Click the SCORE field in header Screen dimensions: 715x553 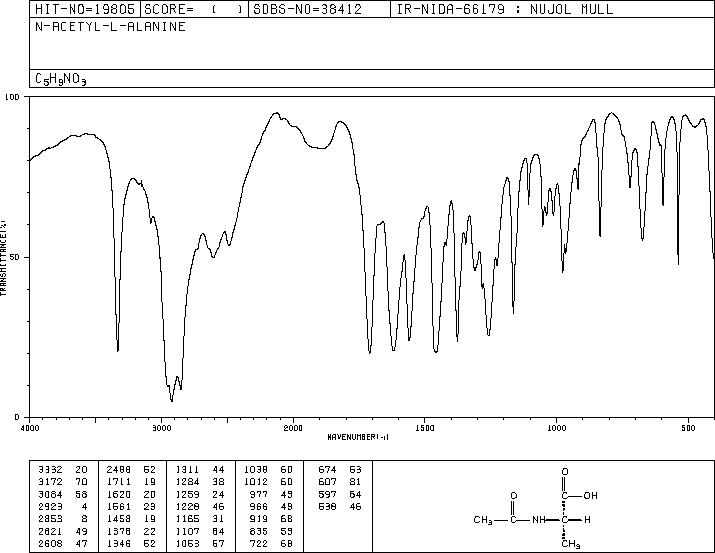click(195, 9)
